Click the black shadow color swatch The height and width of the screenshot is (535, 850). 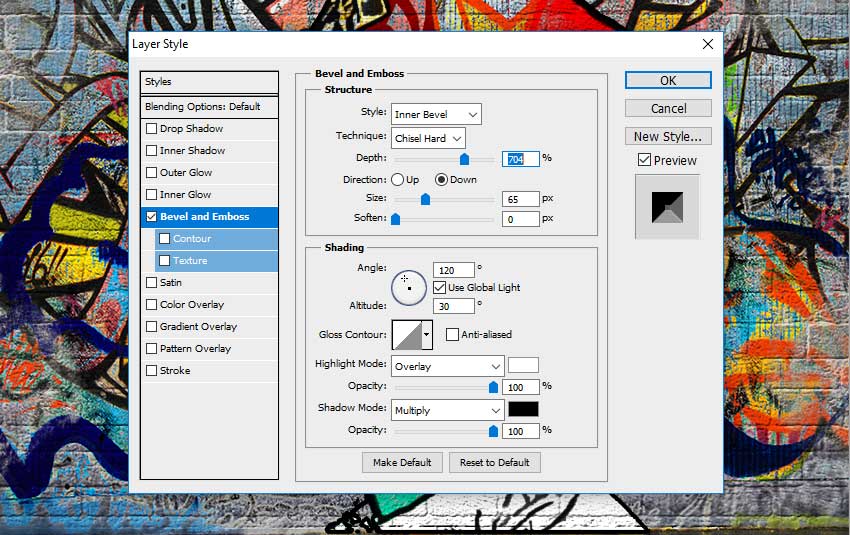click(523, 409)
